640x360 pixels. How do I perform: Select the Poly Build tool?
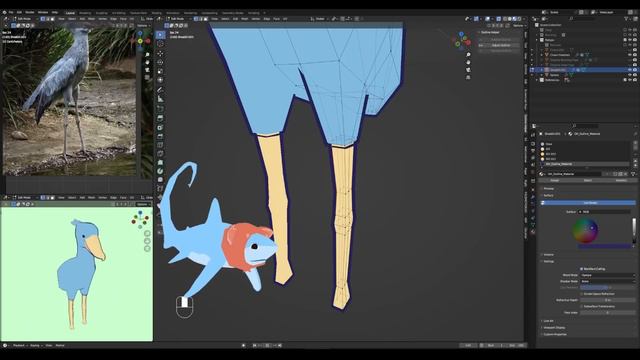pos(160,162)
